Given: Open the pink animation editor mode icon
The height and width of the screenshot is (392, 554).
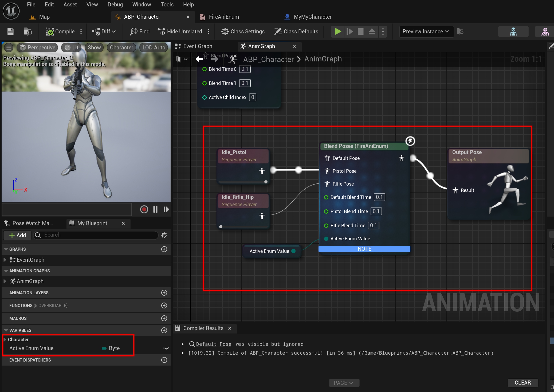Looking at the screenshot, I should [x=545, y=32].
